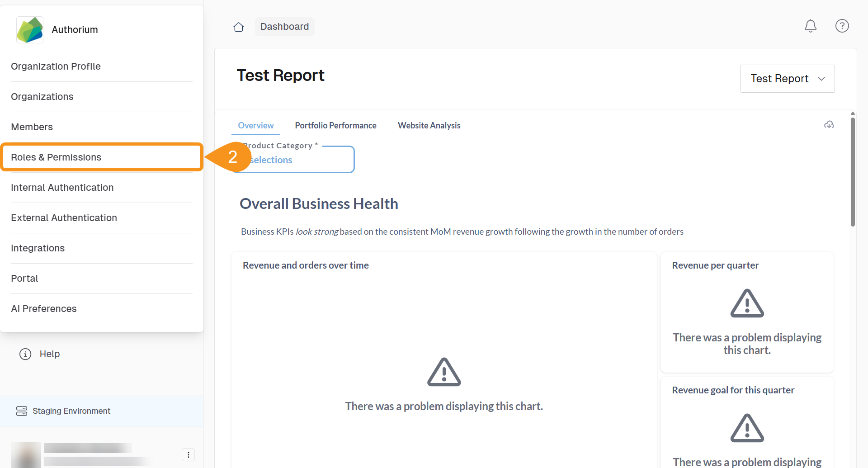The height and width of the screenshot is (468, 868).
Task: Open AI Preferences menu item
Action: click(44, 309)
